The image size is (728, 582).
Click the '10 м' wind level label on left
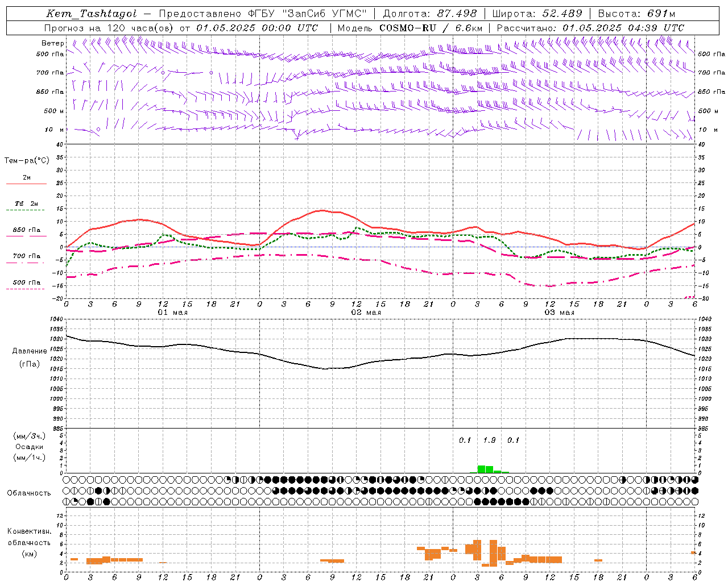point(55,130)
